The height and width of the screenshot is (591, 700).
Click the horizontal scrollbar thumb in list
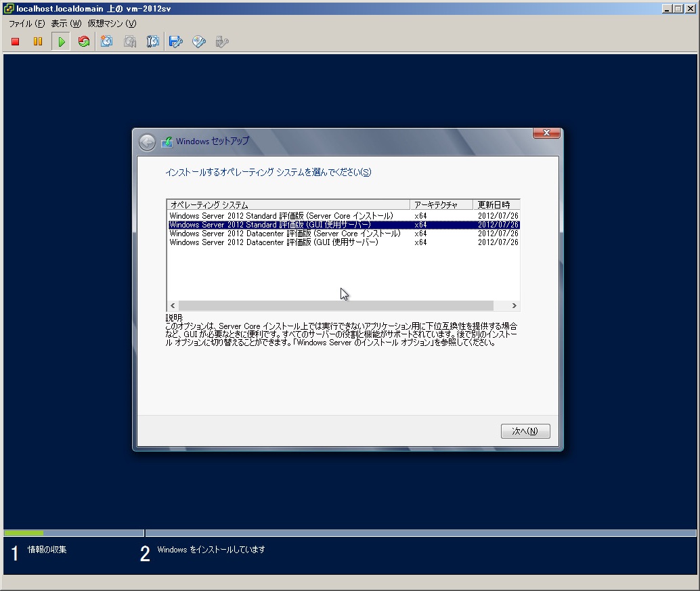tap(336, 306)
